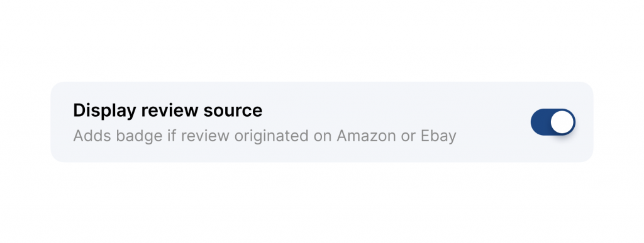Click the "Display review source" heading
Image resolution: width=644 pixels, height=243 pixels.
(167, 111)
